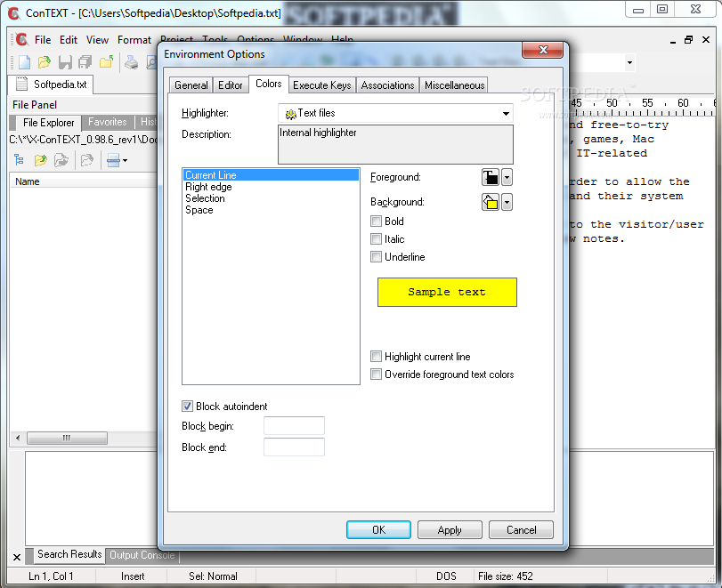Select the Colors tab
Image resolution: width=722 pixels, height=588 pixels.
point(269,84)
